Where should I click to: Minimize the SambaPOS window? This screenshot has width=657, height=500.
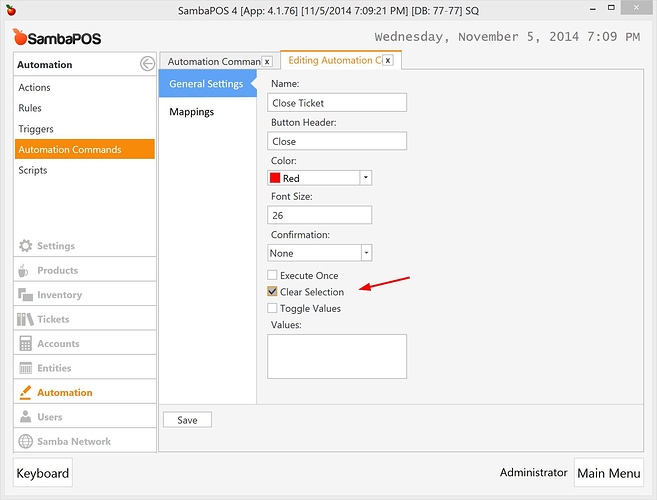(592, 9)
